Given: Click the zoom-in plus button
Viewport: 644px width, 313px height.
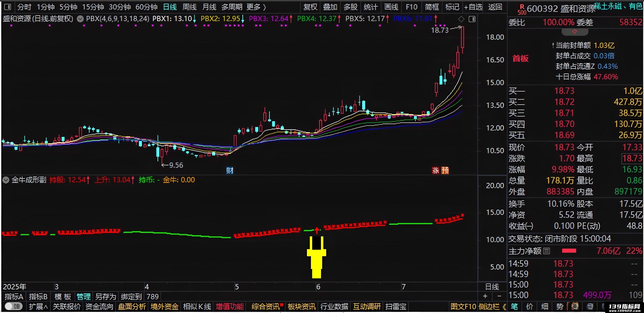Looking at the screenshot, I should coord(485,296).
